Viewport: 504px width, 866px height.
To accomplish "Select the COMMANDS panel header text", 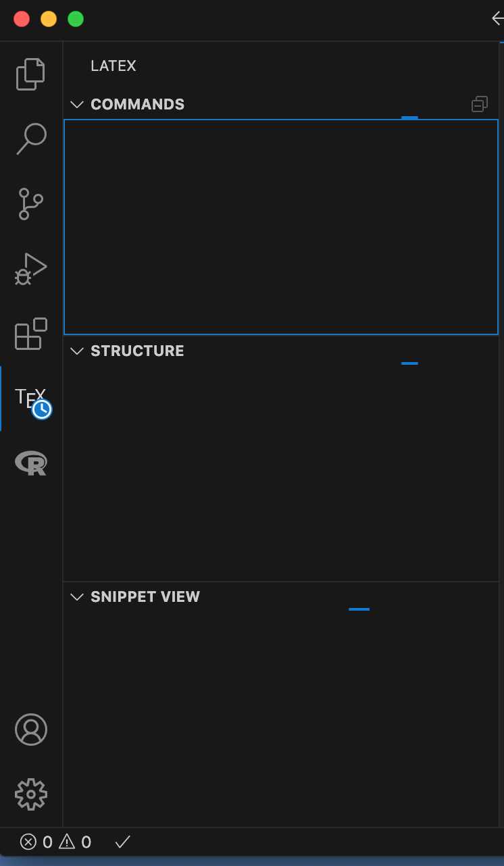I will [x=137, y=104].
